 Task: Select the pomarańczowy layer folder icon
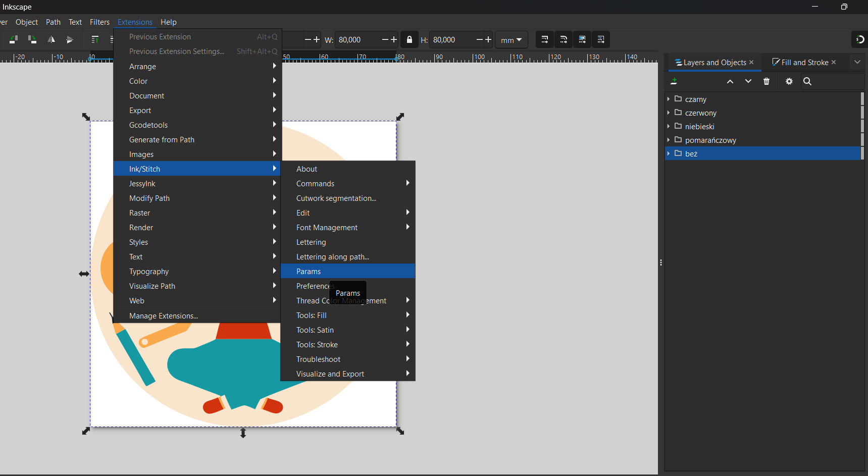tap(678, 140)
